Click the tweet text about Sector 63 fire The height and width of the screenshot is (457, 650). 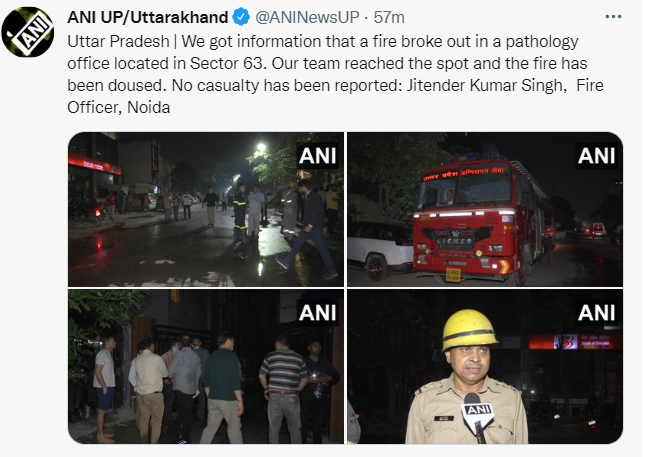pos(335,74)
